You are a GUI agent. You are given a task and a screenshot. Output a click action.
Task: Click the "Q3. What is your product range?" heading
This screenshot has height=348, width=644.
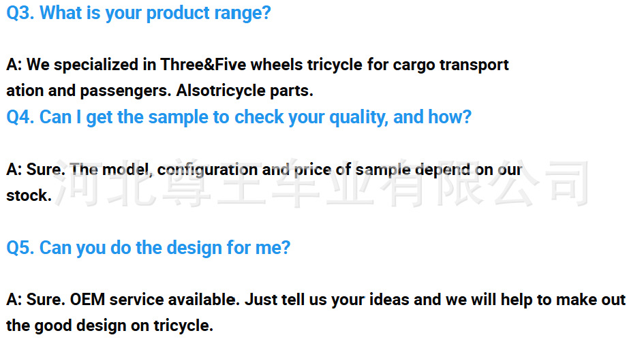(138, 14)
